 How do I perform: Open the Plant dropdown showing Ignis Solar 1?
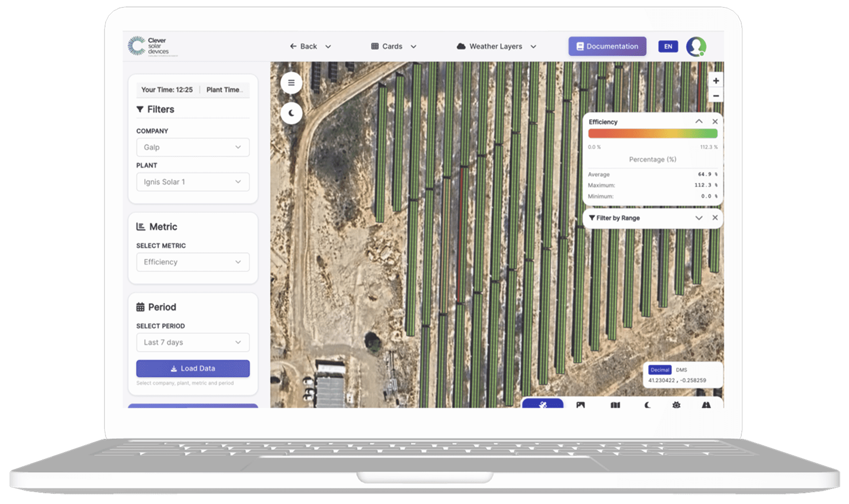[x=193, y=181]
